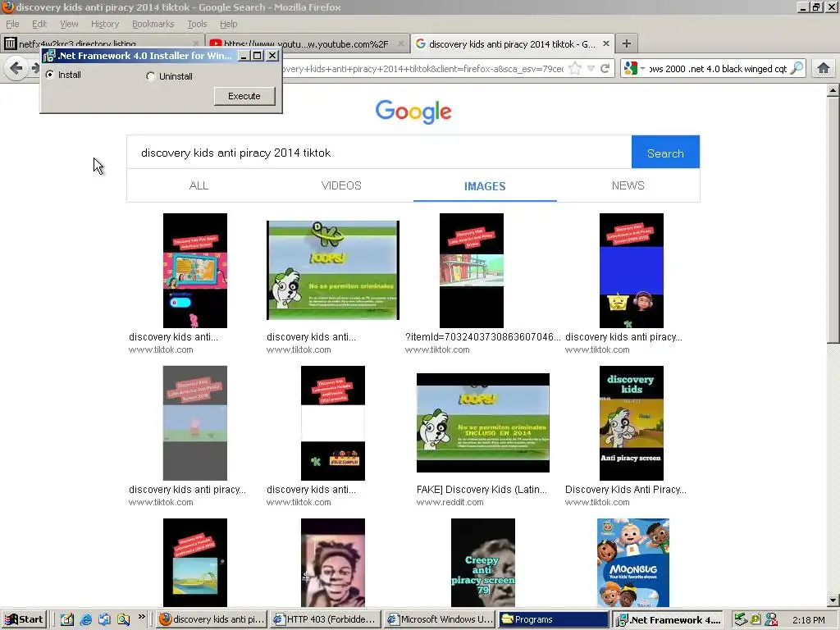The height and width of the screenshot is (630, 840).
Task: Open the URL history dropdown arrow
Action: click(x=591, y=68)
